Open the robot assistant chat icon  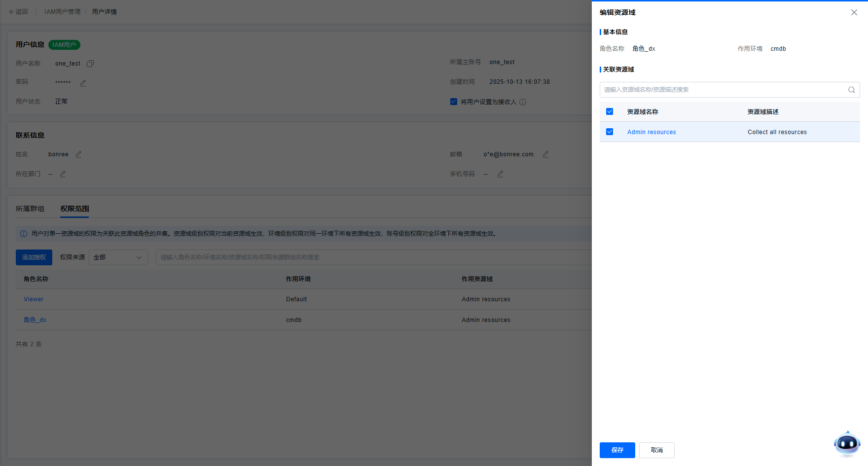pos(847,443)
